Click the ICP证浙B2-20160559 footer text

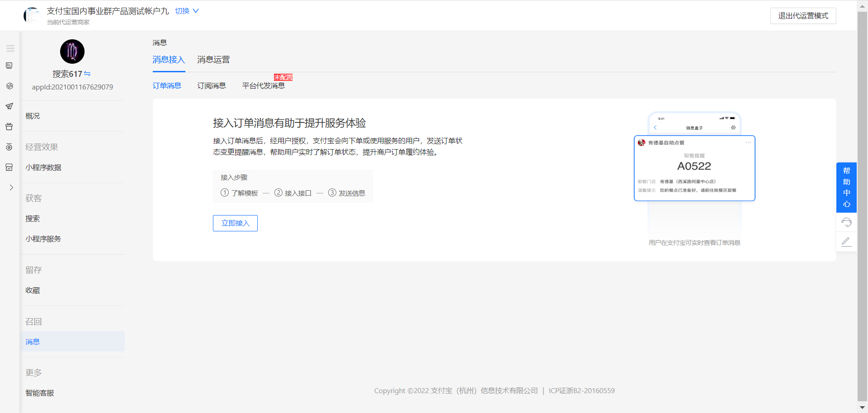coord(581,391)
